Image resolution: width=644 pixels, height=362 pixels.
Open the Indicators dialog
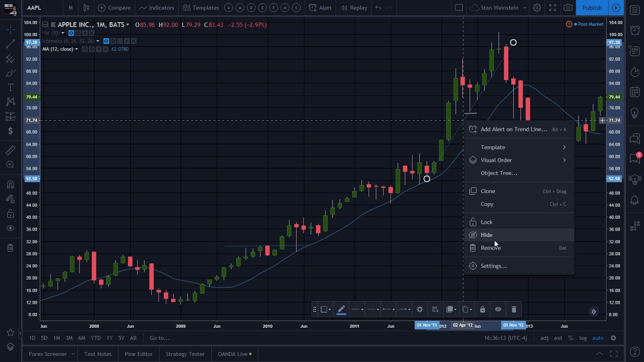click(156, 8)
